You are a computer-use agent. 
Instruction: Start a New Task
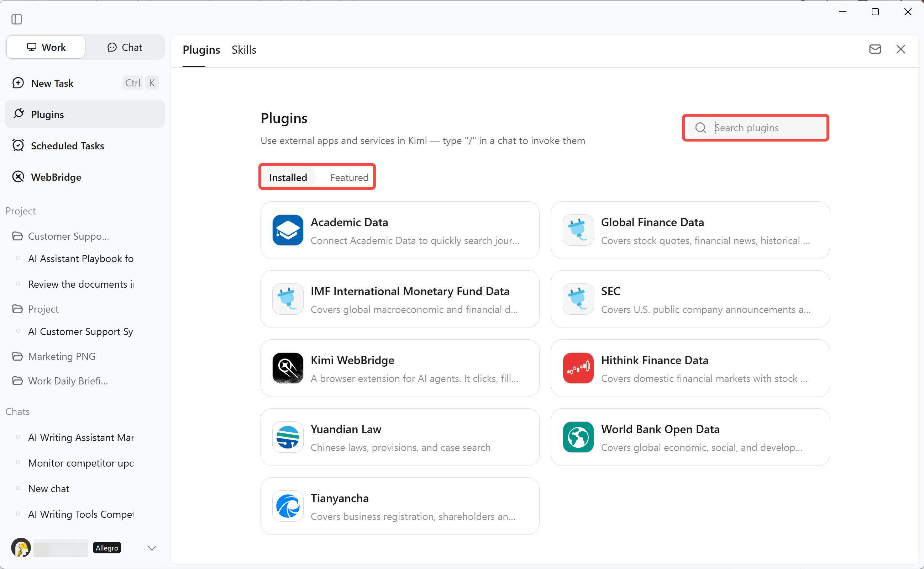tap(85, 83)
